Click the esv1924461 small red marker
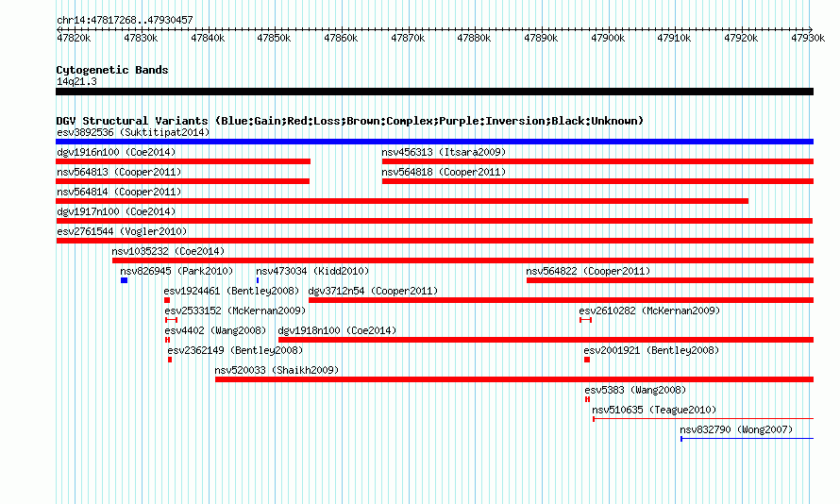This screenshot has height=504, width=840. pyautogui.click(x=167, y=300)
